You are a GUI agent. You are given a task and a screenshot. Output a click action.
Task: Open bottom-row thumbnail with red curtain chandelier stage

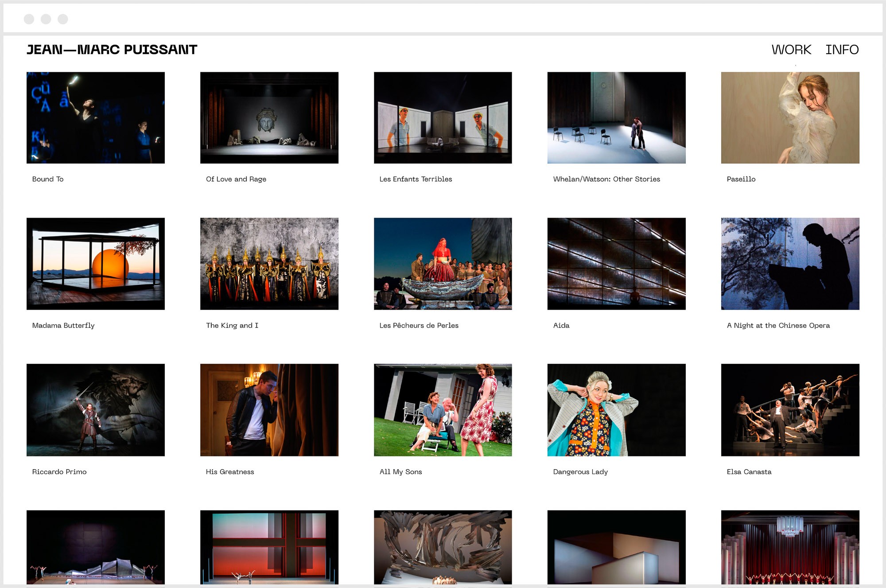point(790,547)
